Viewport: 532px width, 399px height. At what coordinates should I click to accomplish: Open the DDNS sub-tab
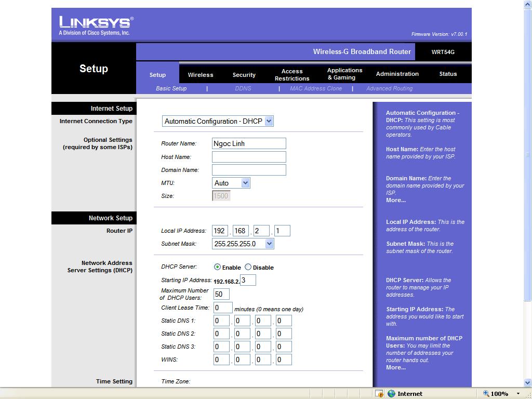point(243,88)
